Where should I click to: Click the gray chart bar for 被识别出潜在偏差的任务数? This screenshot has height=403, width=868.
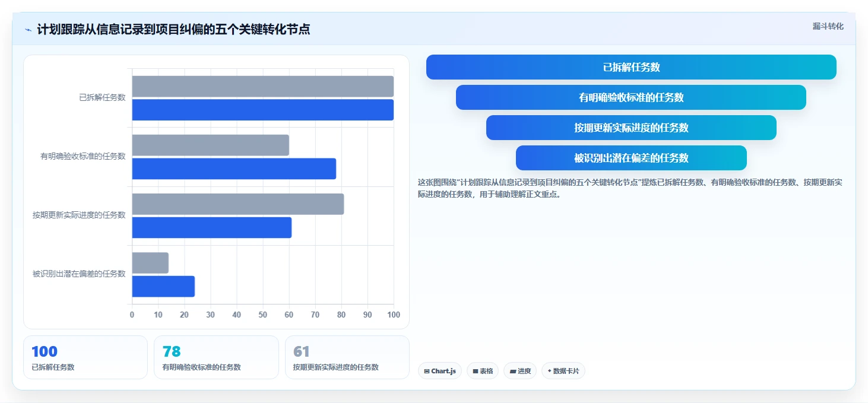[150, 263]
